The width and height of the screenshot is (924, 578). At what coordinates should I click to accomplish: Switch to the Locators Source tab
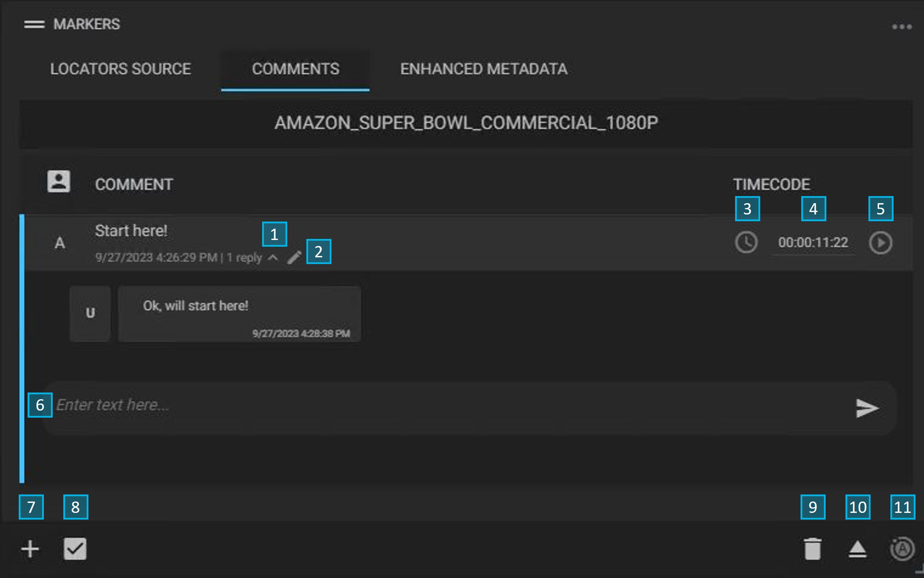(120, 69)
